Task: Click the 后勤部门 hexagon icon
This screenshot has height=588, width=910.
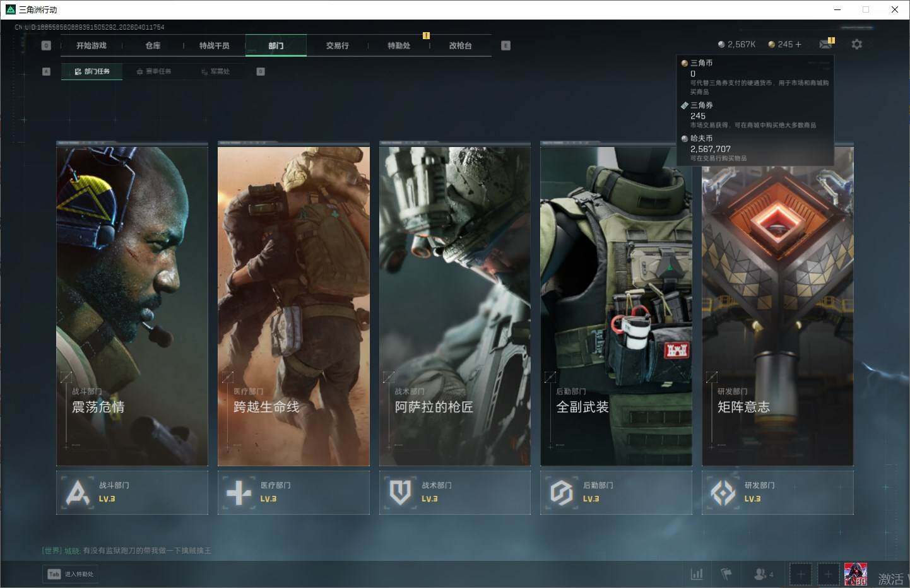Action: click(561, 492)
